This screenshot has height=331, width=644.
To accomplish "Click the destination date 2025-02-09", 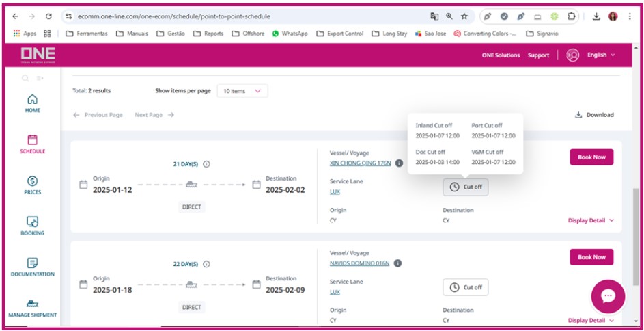I will click(x=285, y=290).
